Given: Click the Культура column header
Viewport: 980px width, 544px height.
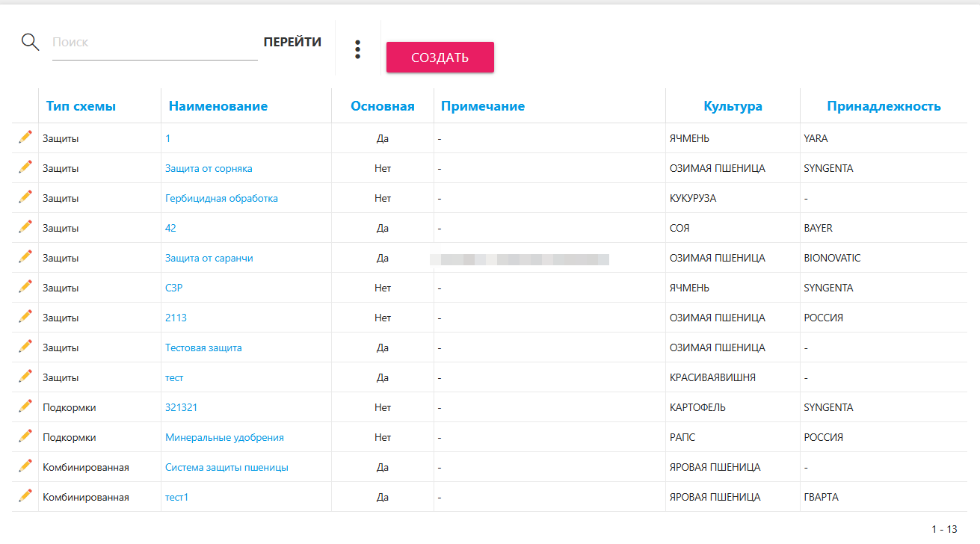Looking at the screenshot, I should [733, 106].
